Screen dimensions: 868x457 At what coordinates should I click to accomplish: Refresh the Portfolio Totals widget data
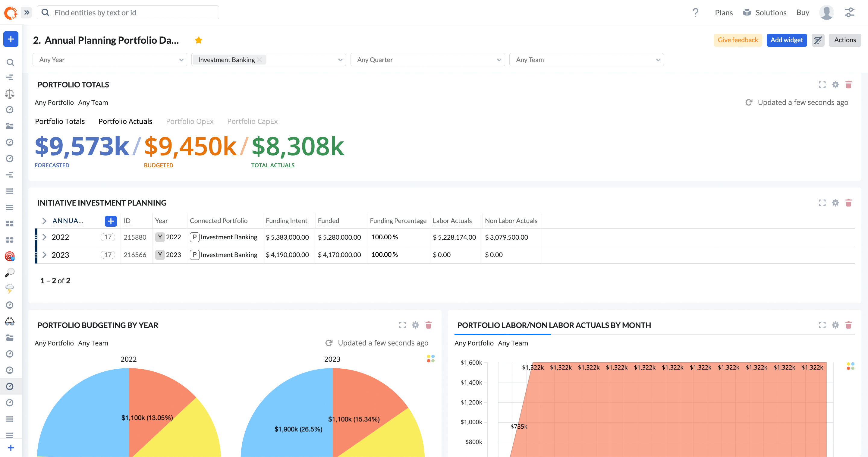pos(749,102)
